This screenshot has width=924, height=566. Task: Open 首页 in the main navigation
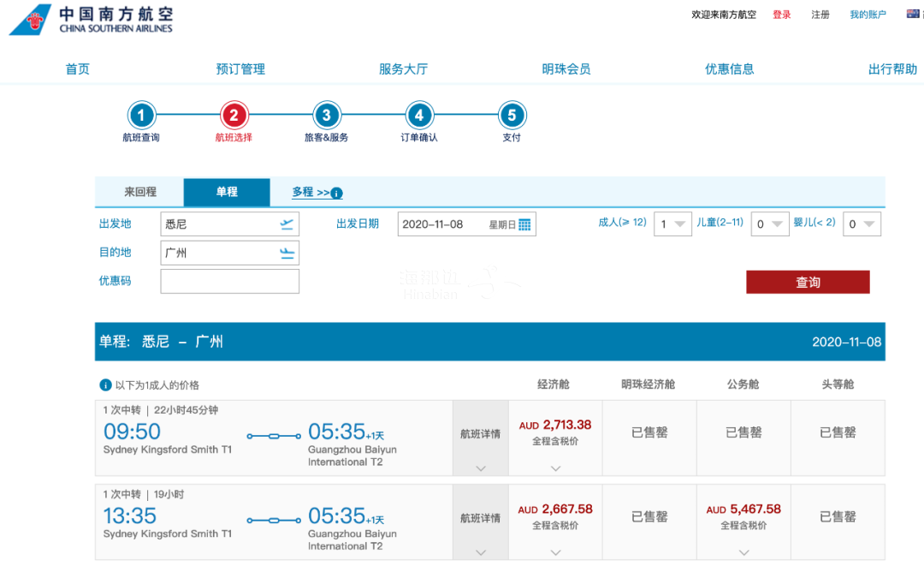pyautogui.click(x=77, y=69)
